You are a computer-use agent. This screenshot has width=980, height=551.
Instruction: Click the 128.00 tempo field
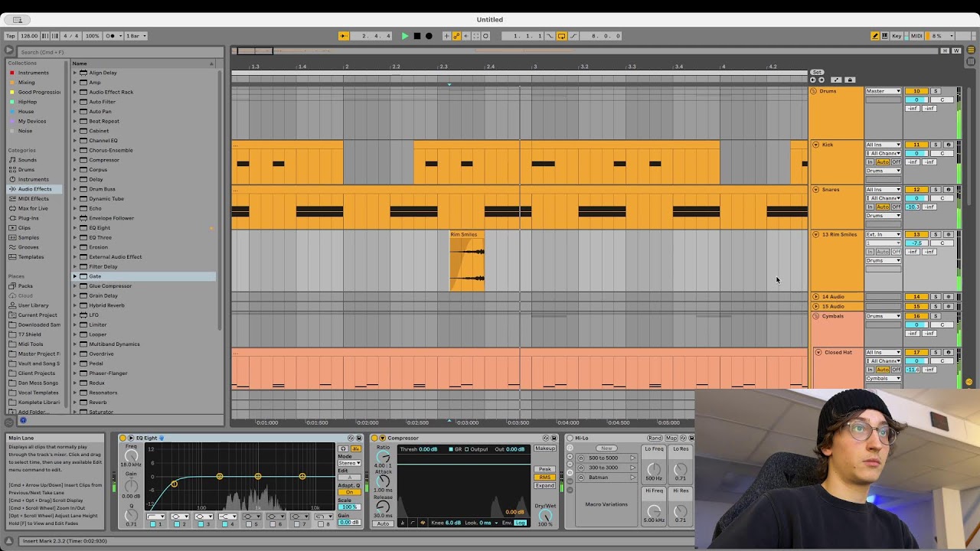(x=29, y=36)
